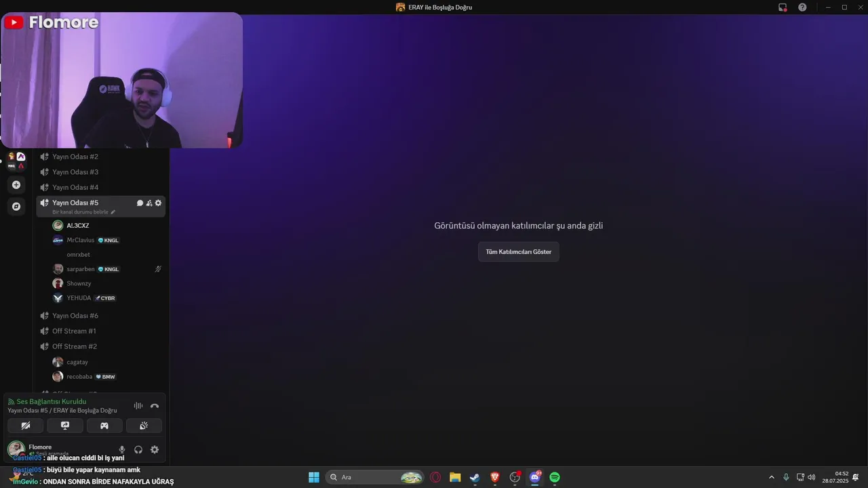Click ERAY ile Boşluğa Doğru server title
Screen dimensions: 868x488
click(x=434, y=7)
